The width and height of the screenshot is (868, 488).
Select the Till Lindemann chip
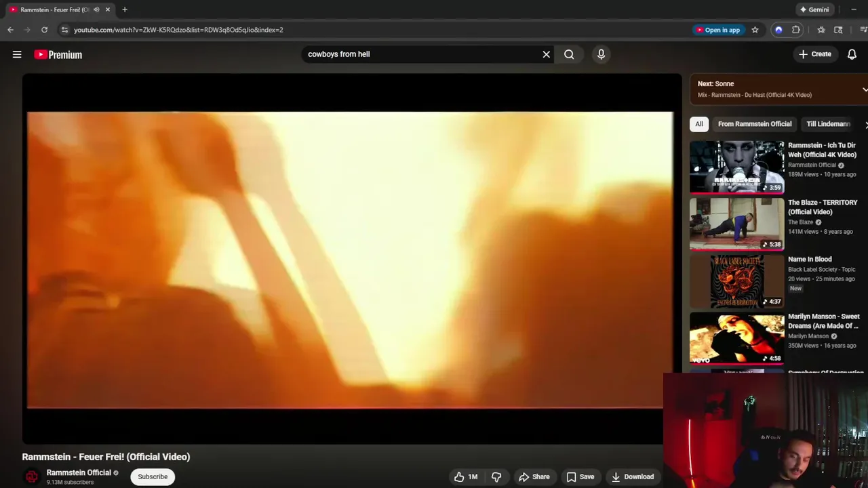tap(828, 124)
